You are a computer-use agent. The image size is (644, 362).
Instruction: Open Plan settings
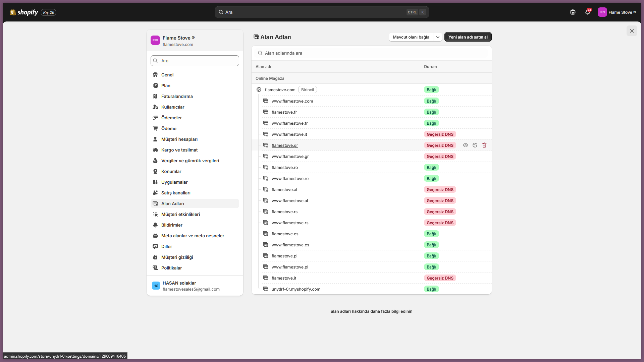point(195,85)
